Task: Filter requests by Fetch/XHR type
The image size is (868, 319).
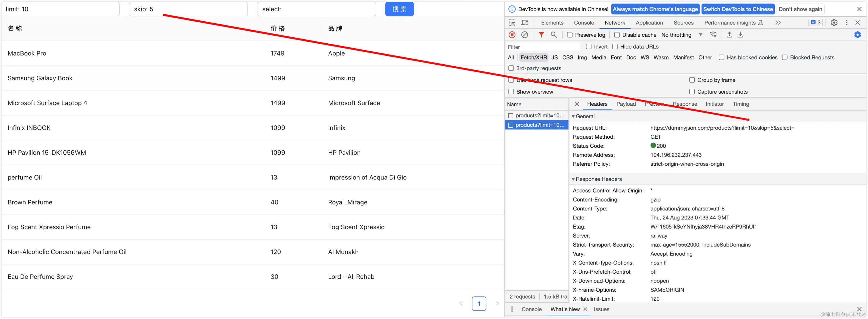Action: [x=533, y=57]
